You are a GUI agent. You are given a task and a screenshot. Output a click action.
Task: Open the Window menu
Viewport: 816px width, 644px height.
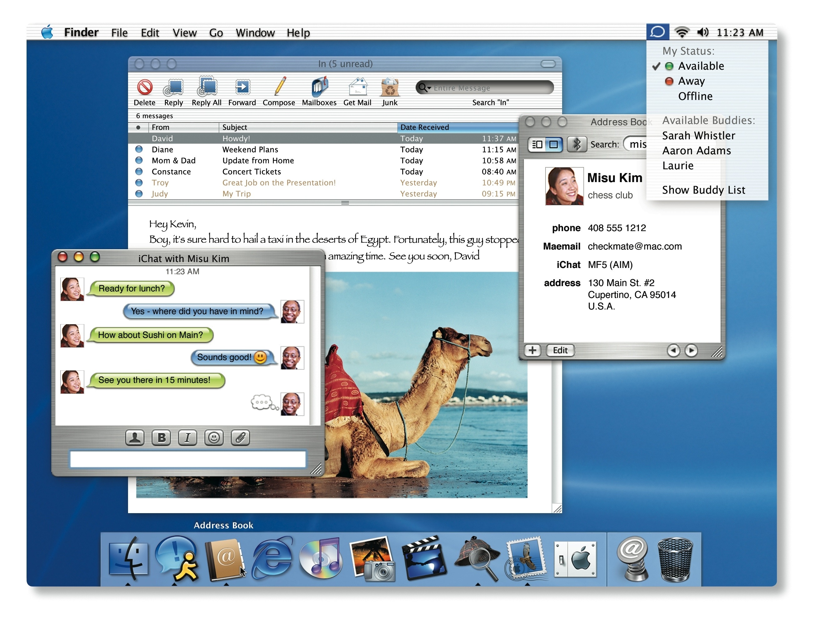click(x=255, y=33)
